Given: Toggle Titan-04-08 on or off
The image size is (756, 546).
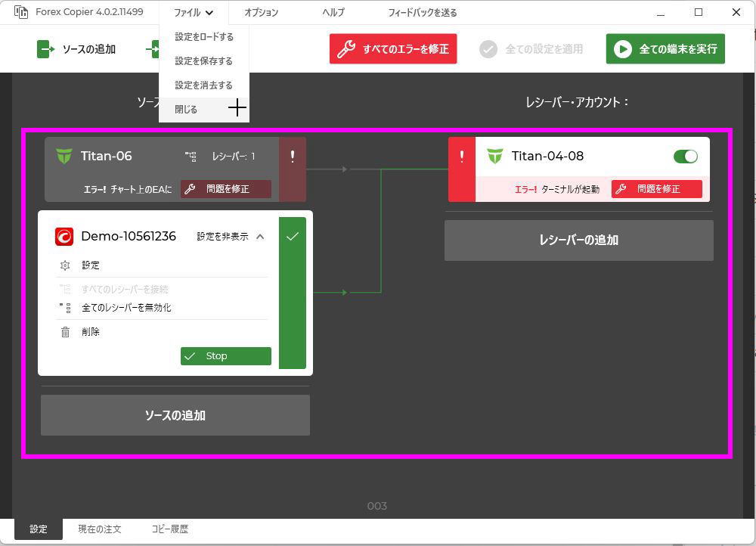Looking at the screenshot, I should tap(685, 156).
